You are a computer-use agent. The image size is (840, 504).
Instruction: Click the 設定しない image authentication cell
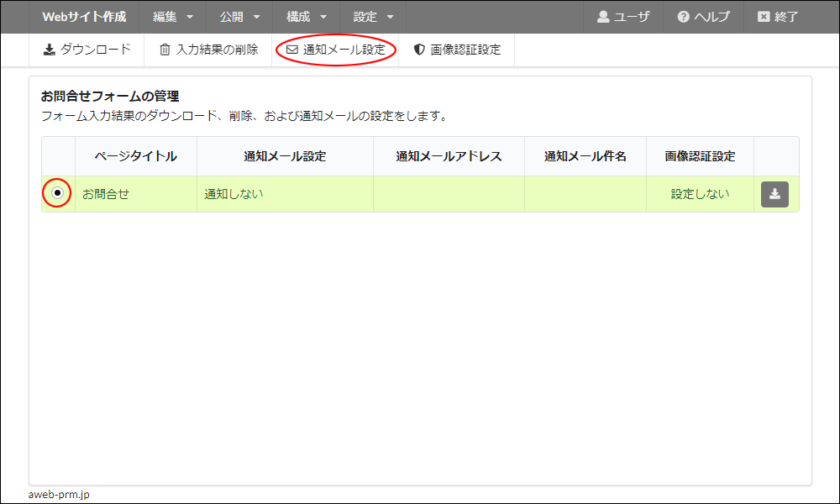click(700, 194)
